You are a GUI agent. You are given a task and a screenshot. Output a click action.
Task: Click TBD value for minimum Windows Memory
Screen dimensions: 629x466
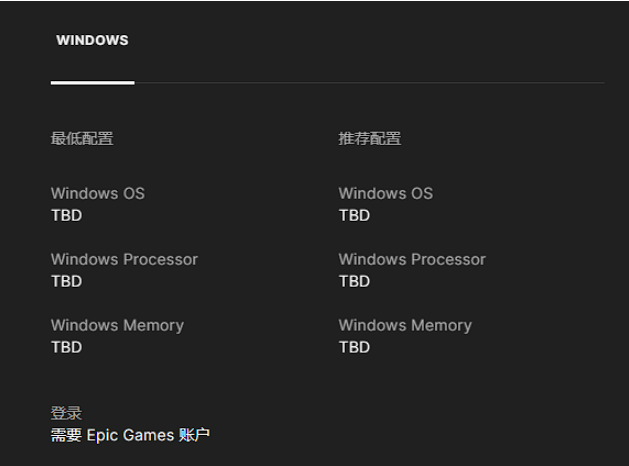tap(66, 347)
